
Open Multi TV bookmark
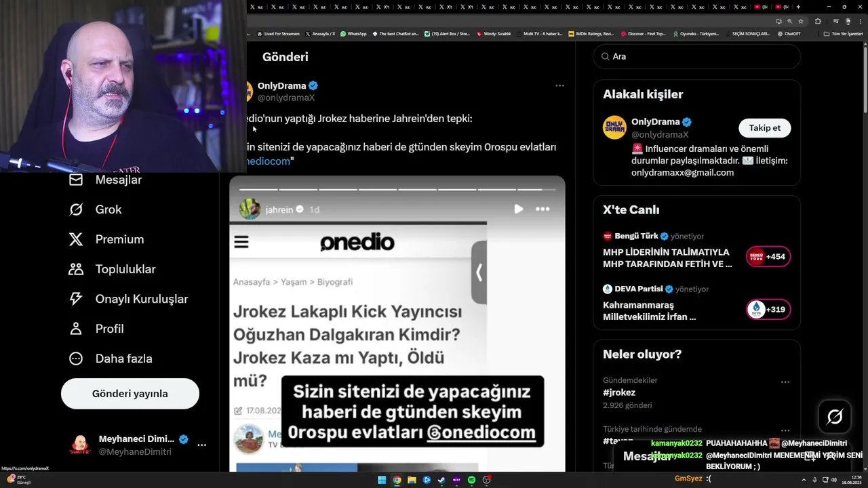[x=539, y=33]
